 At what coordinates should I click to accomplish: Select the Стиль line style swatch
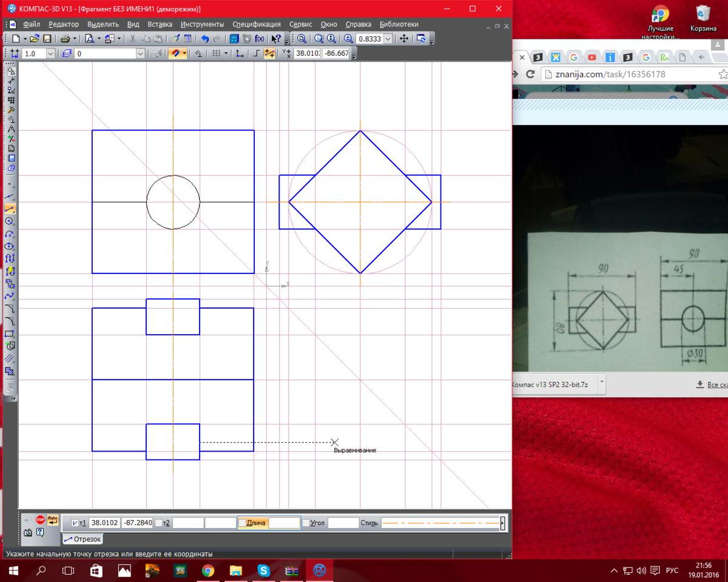point(440,523)
